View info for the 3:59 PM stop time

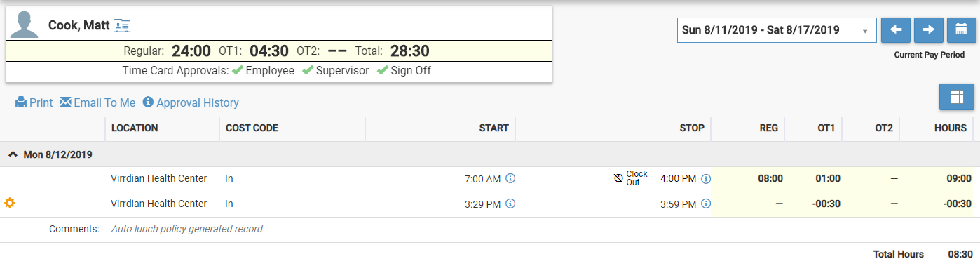click(x=706, y=204)
